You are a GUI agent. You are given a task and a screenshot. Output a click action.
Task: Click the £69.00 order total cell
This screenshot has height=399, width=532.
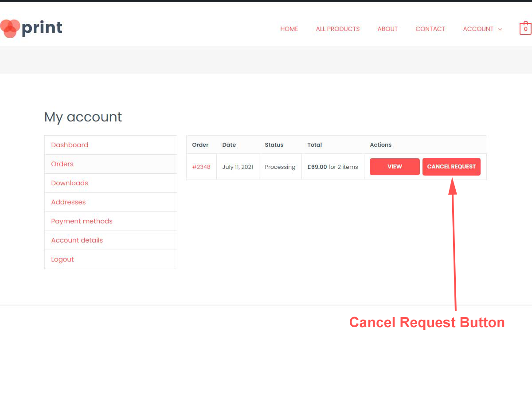pos(332,167)
